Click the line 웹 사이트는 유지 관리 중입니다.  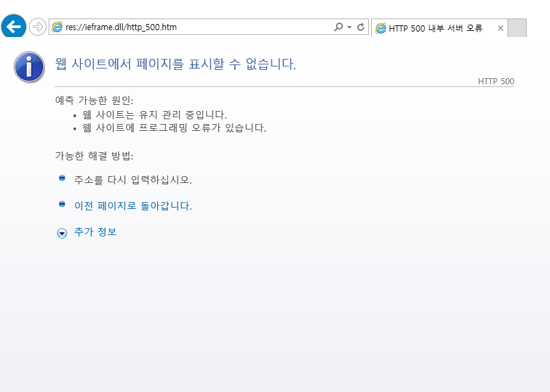click(155, 114)
